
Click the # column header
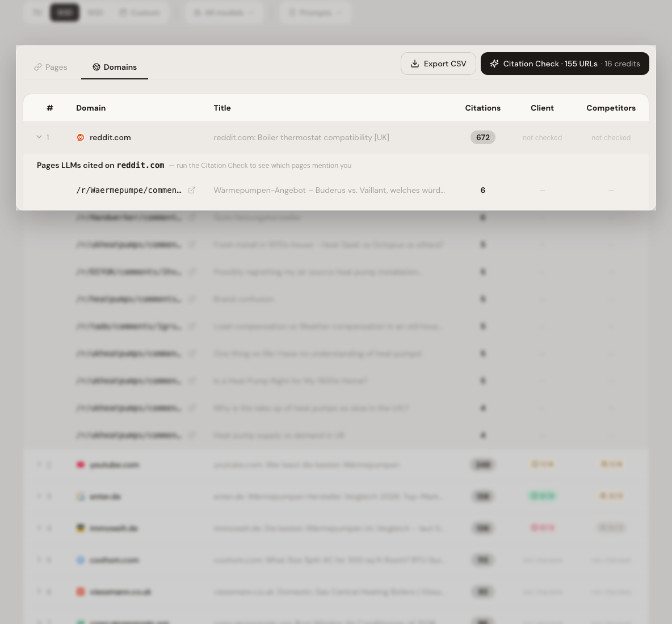(x=50, y=108)
